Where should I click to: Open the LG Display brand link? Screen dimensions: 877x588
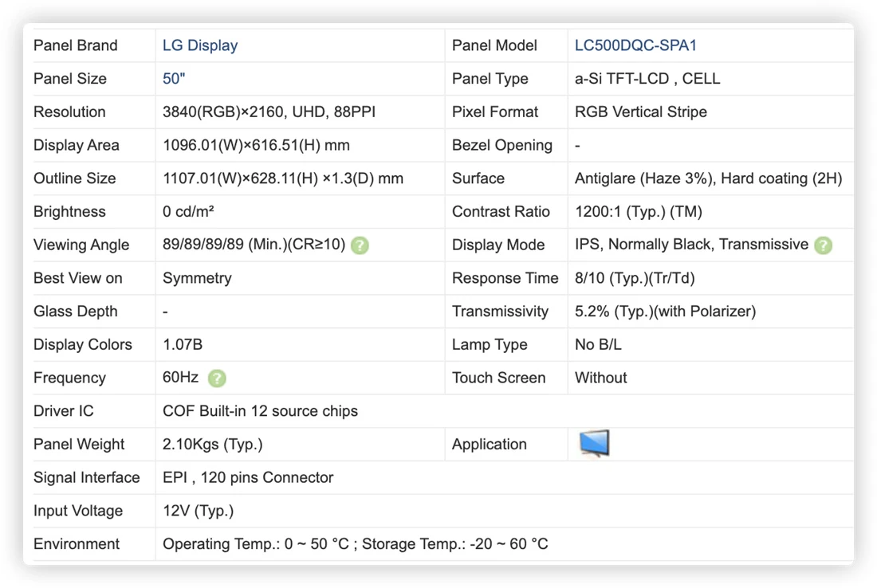199,45
